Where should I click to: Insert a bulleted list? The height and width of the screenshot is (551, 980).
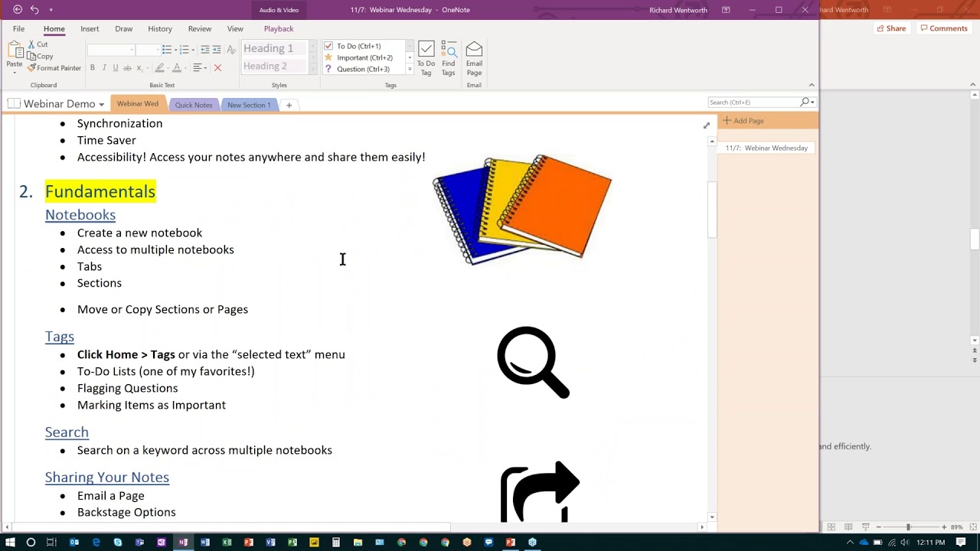click(167, 50)
